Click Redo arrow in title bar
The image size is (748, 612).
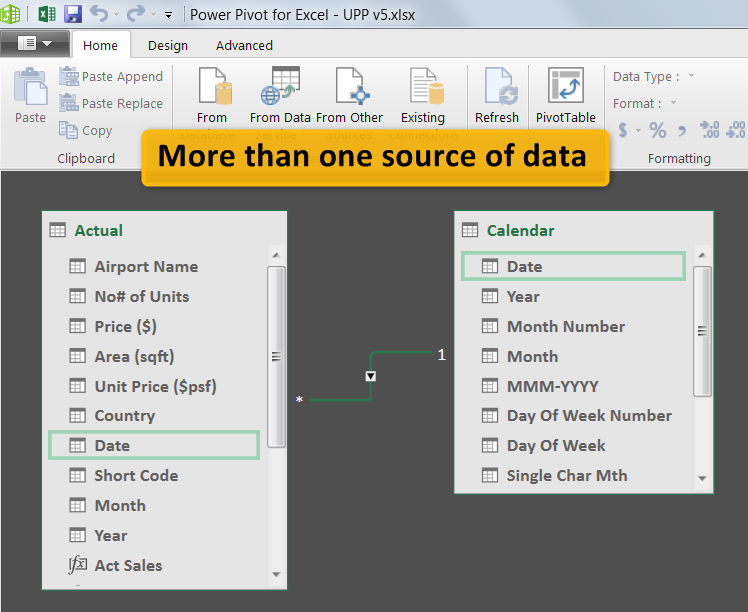click(x=135, y=14)
